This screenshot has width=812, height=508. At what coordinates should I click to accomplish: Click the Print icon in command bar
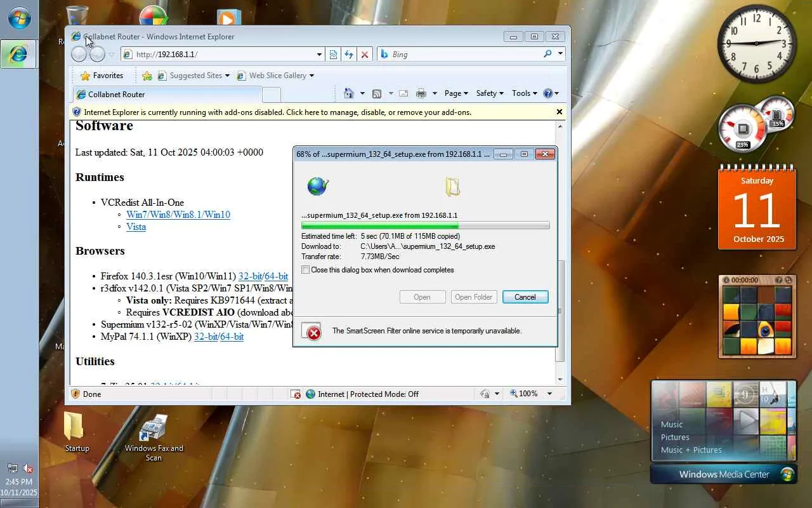421,93
